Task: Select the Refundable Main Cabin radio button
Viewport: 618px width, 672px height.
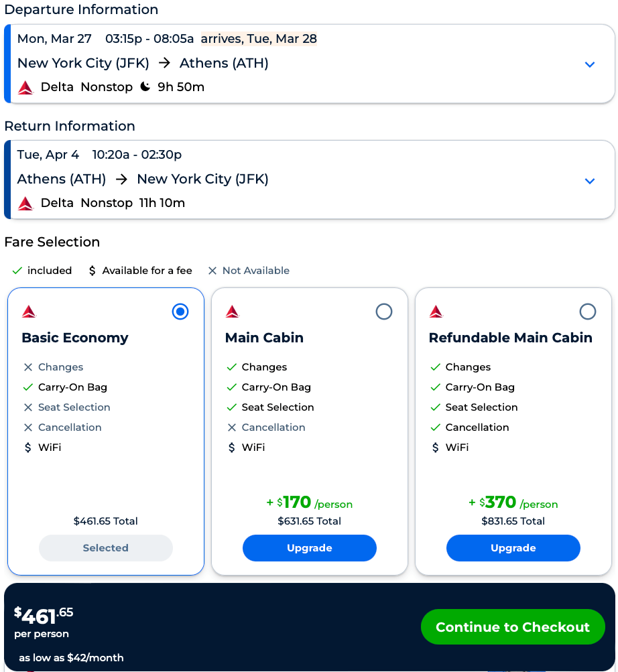Action: [588, 311]
